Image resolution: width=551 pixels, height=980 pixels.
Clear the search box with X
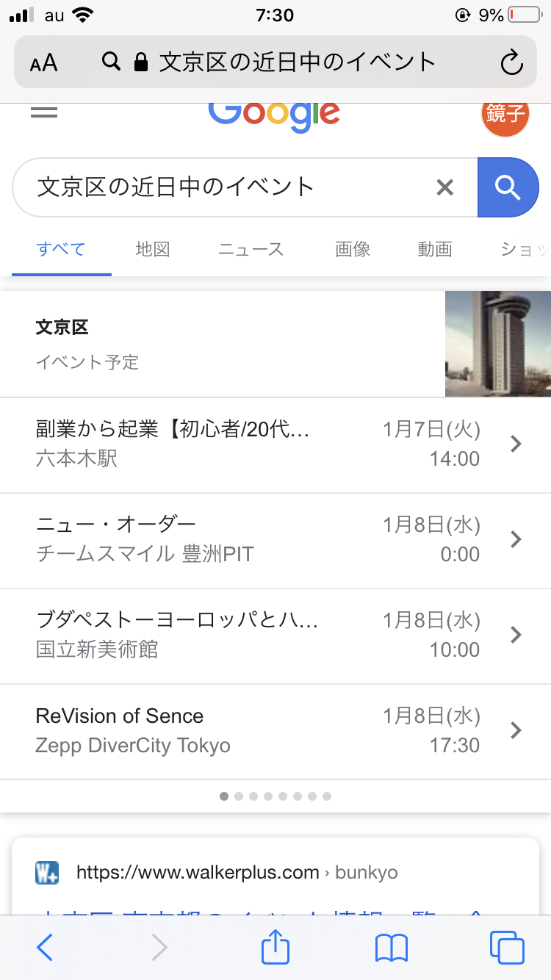coord(444,188)
